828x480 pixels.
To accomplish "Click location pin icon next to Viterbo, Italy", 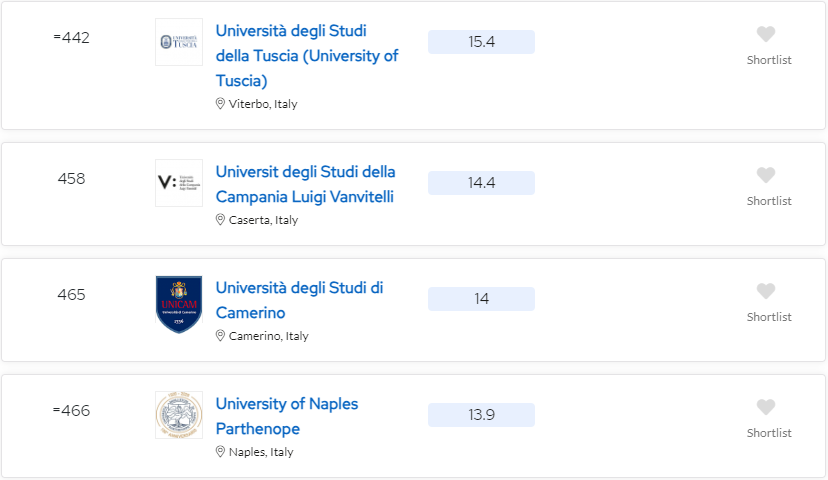I will click(220, 103).
